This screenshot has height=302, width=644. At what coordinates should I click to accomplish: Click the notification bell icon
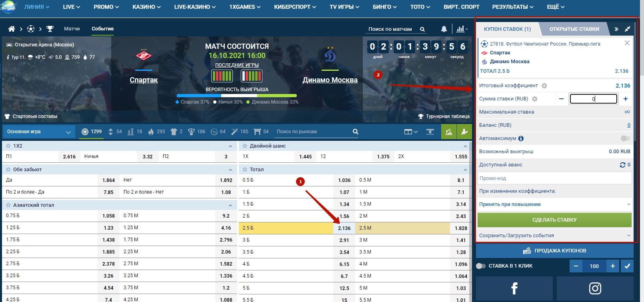pyautogui.click(x=444, y=29)
